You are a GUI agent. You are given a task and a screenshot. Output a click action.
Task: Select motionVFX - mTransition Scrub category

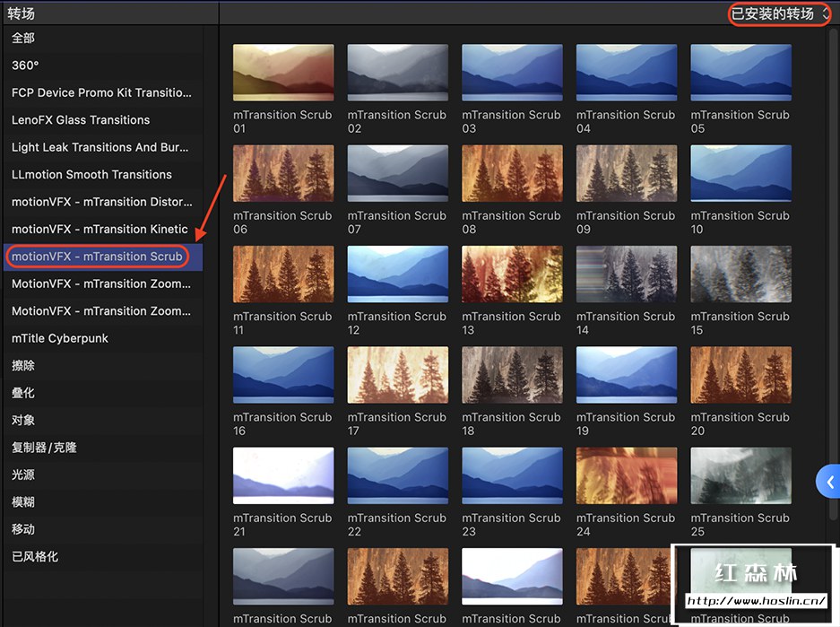tap(103, 257)
